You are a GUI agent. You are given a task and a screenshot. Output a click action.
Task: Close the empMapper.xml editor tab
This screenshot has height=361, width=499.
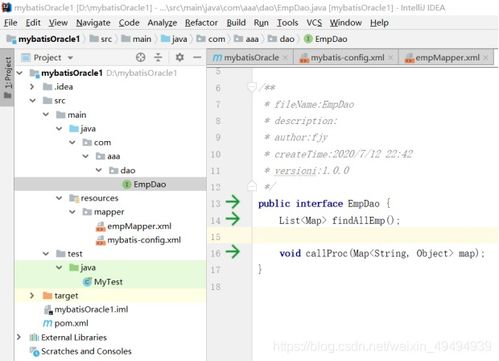tap(486, 58)
